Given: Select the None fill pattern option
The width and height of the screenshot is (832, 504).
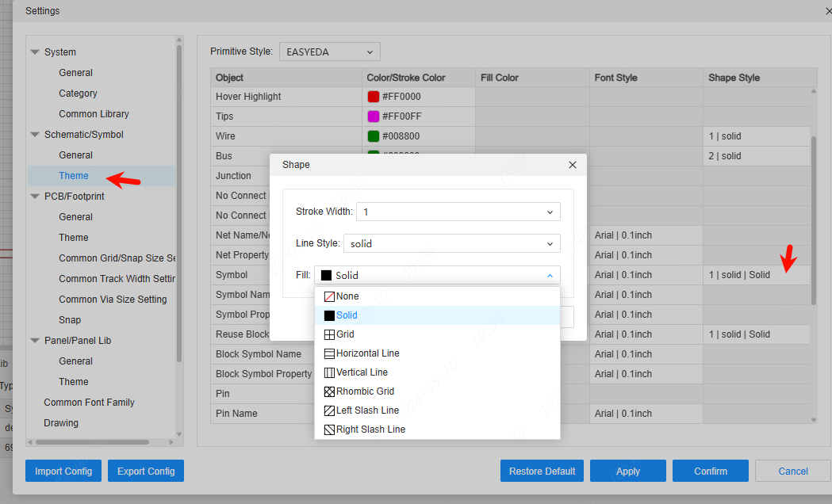Looking at the screenshot, I should pyautogui.click(x=347, y=296).
